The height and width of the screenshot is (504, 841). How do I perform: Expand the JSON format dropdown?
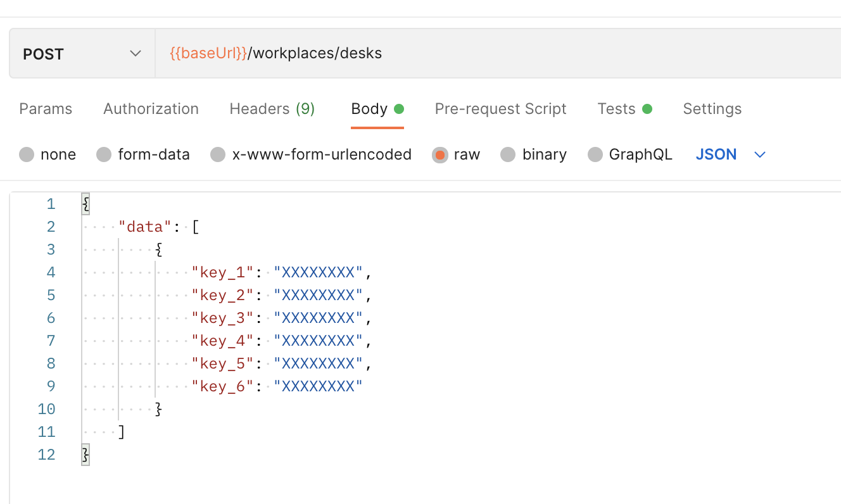pyautogui.click(x=731, y=154)
